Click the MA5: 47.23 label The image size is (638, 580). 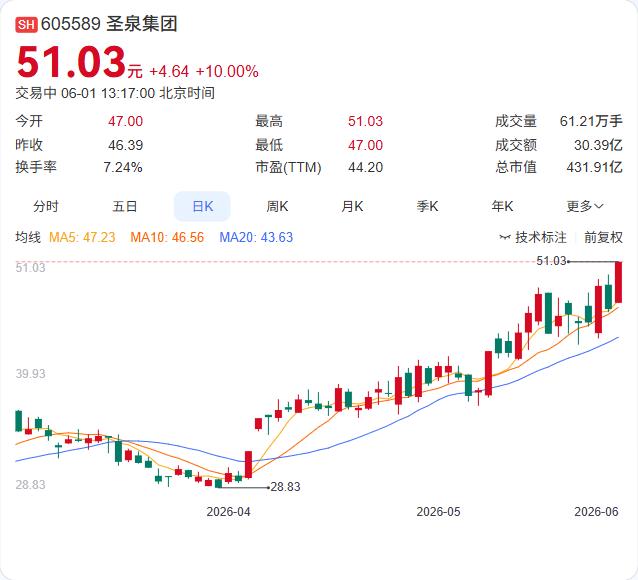(x=82, y=237)
